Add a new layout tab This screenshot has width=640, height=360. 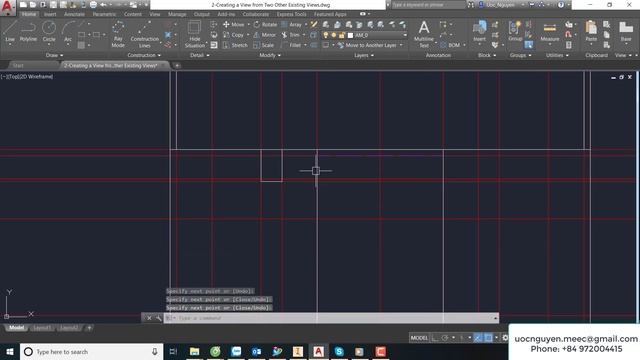pos(89,328)
